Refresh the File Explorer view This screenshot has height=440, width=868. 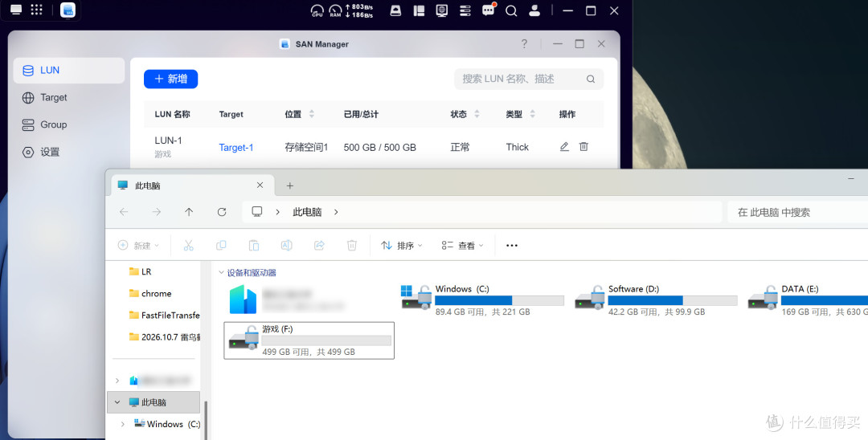pos(222,212)
